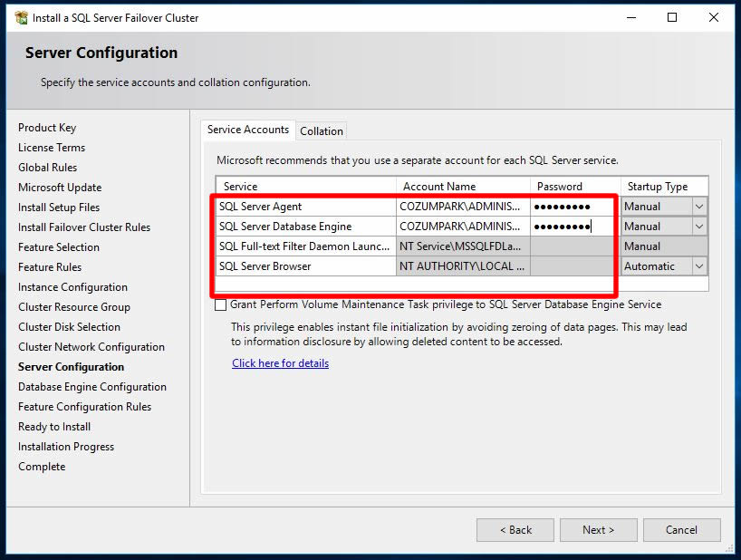741x560 pixels.
Task: Click the SQL Server setup title bar icon
Action: click(20, 17)
